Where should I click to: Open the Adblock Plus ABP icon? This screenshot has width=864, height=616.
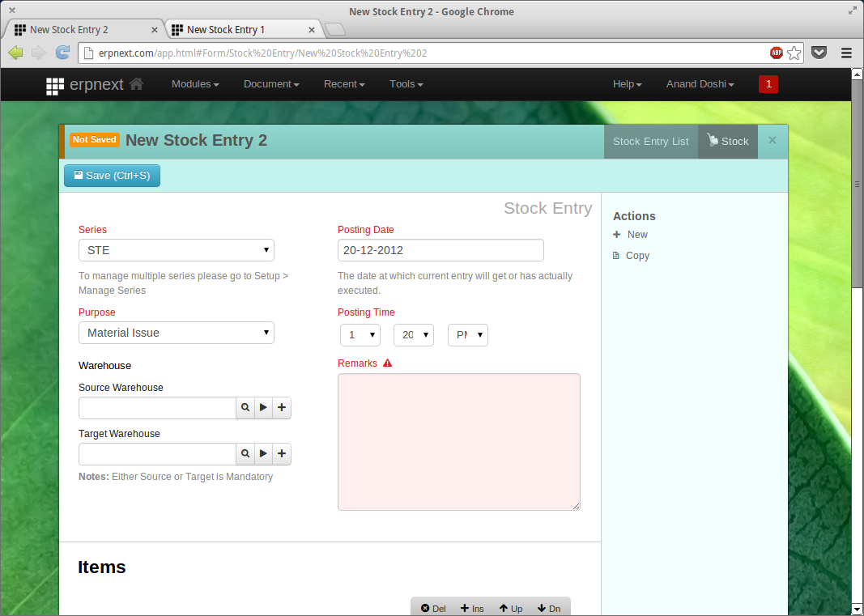tap(777, 53)
